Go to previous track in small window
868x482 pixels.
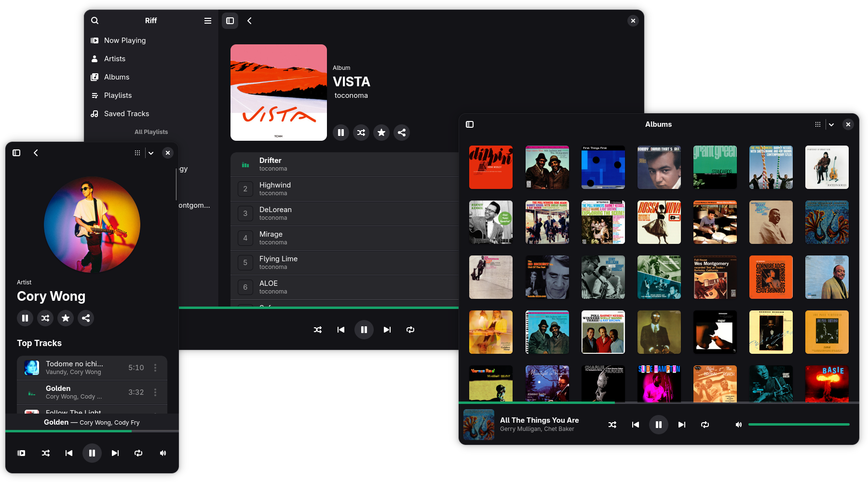click(x=69, y=453)
